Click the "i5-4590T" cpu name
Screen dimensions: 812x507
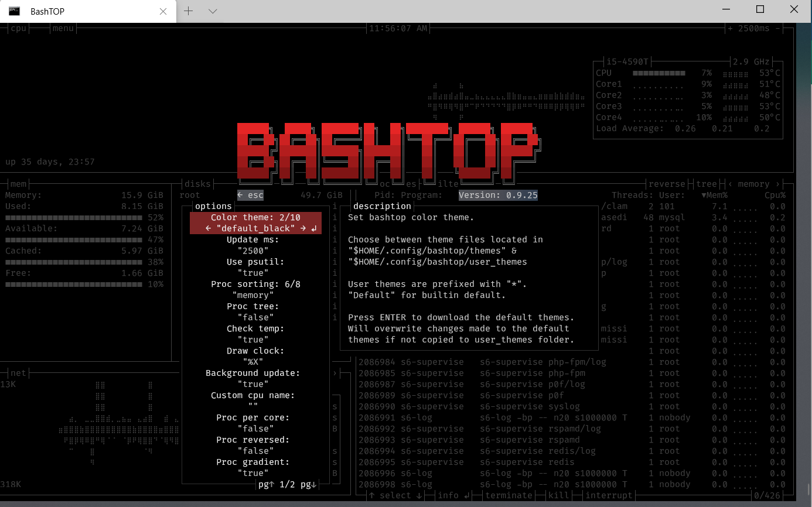627,61
